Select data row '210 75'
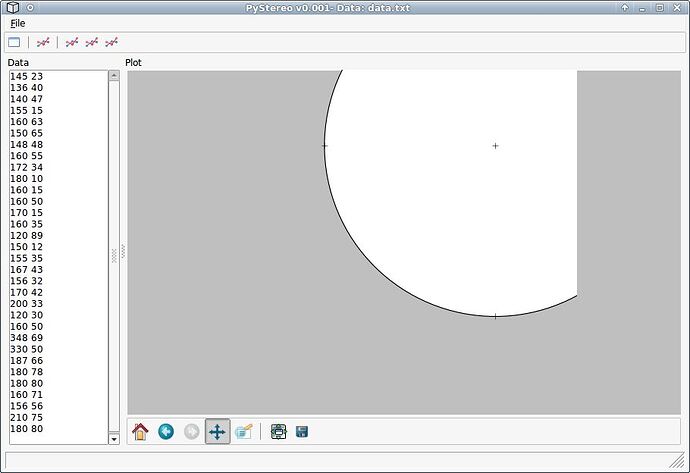Screen dimensions: 690x473 [59, 418]
